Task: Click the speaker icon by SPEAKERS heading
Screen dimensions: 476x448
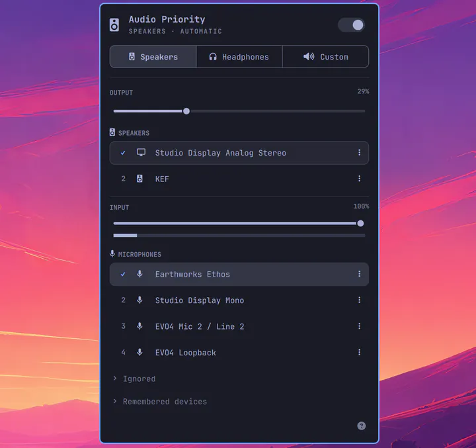Action: point(112,132)
